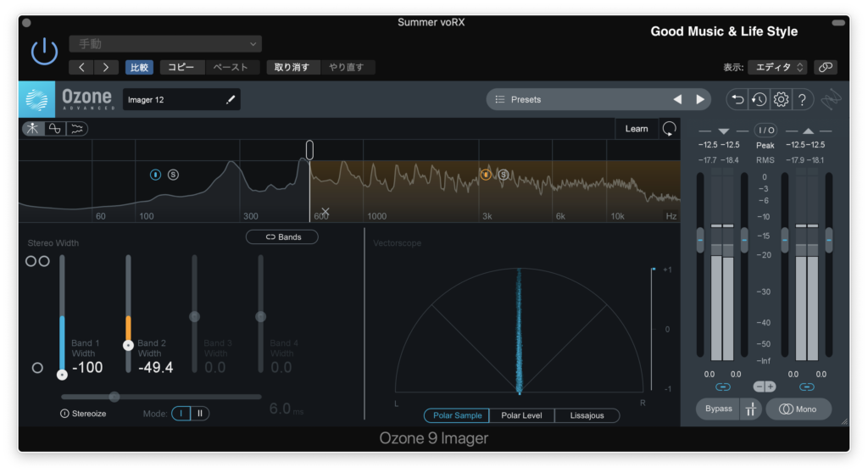Click the circular reset icon beside Learn
The width and height of the screenshot is (868, 473).
[x=670, y=129]
